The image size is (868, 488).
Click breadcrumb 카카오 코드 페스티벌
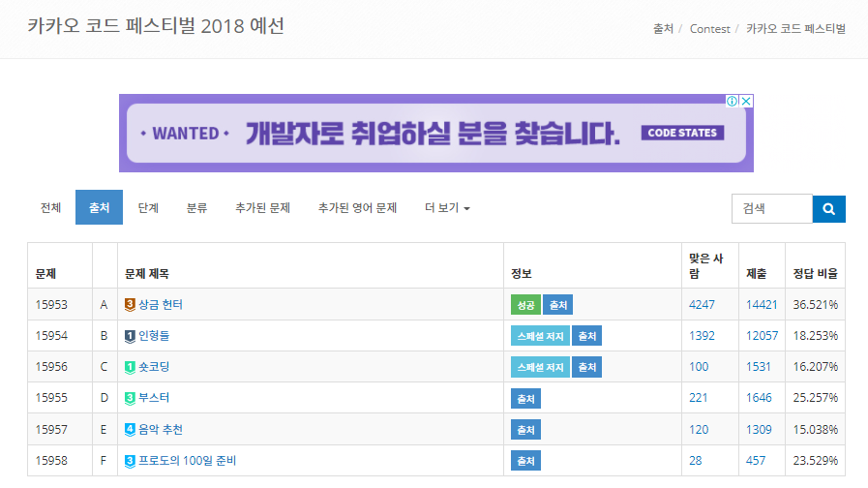[x=795, y=29]
